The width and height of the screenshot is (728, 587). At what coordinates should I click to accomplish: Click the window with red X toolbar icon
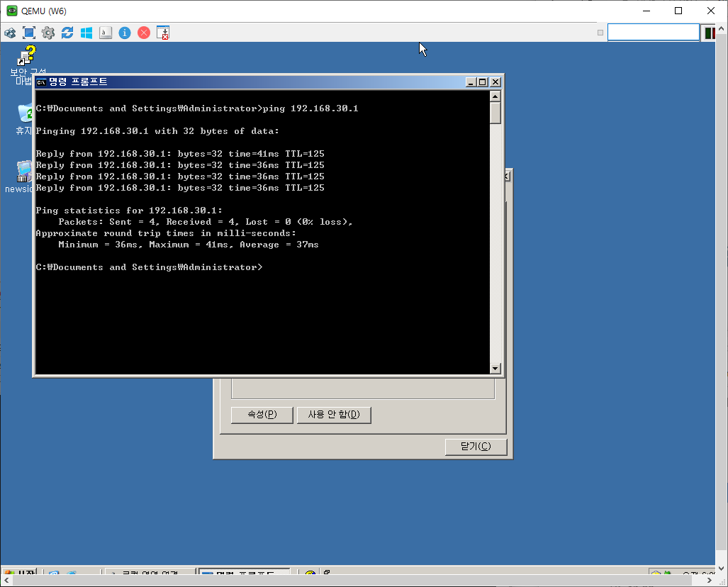click(x=163, y=33)
